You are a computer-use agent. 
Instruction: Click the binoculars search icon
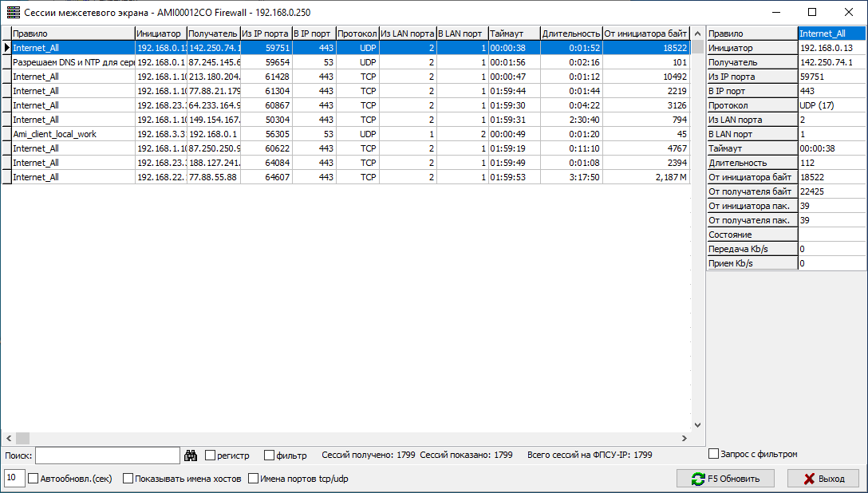pos(191,456)
